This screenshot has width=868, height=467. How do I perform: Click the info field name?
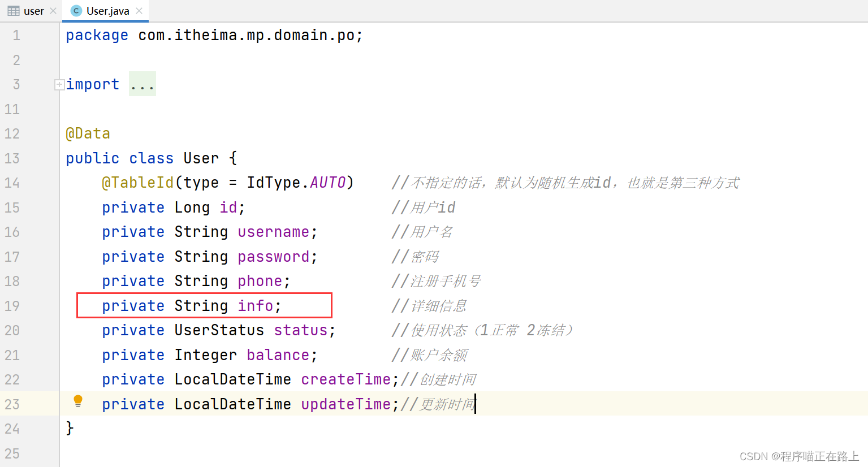256,306
